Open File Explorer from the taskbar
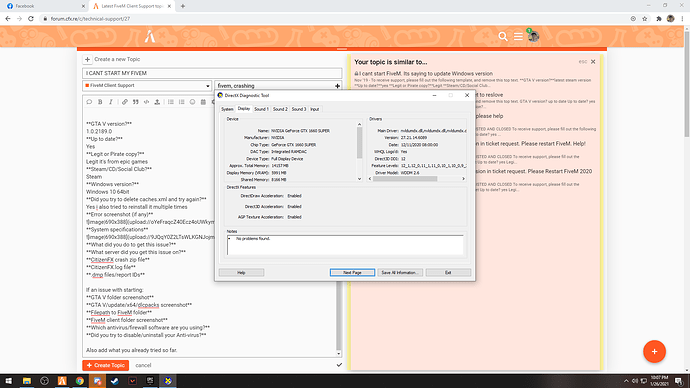This screenshot has height=388, width=690. 27,381
